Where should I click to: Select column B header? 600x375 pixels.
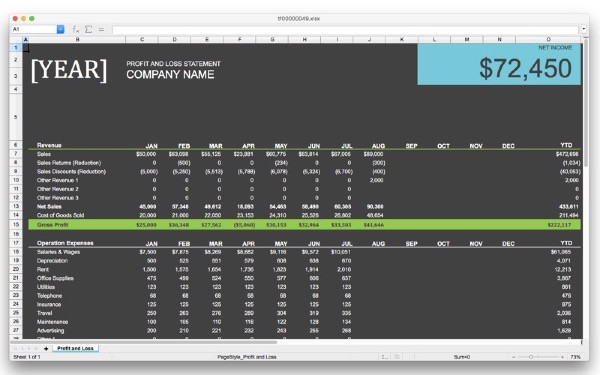point(77,39)
